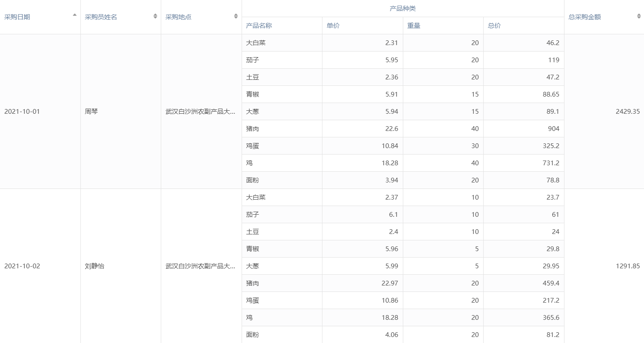The height and width of the screenshot is (343, 644).
Task: Click the sort icon in 采购员姓名 header
Action: (155, 16)
